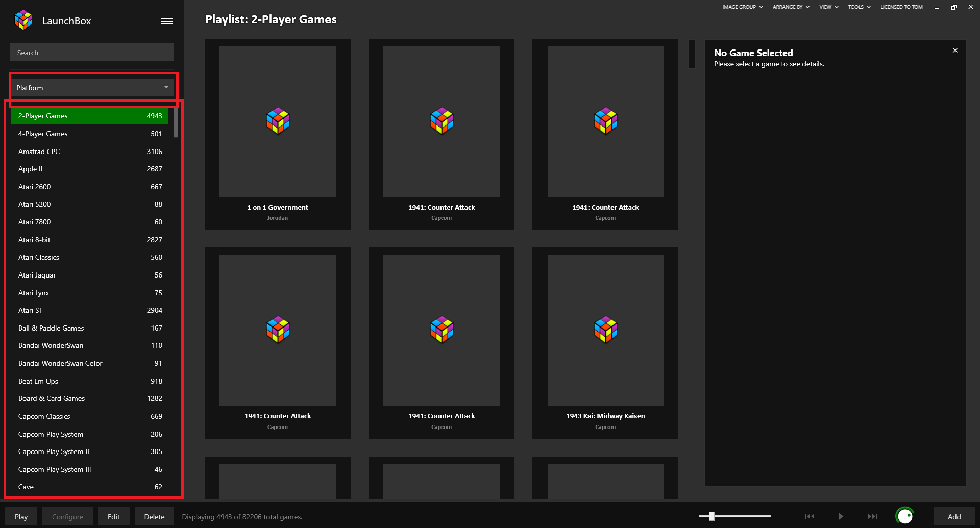Select 1943 Kai: Midway Kaisen card

605,343
